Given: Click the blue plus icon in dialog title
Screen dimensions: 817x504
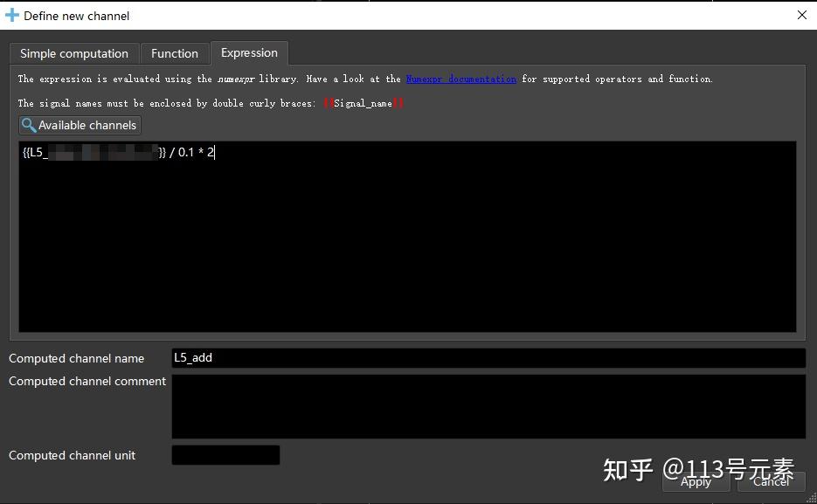Looking at the screenshot, I should coord(12,15).
